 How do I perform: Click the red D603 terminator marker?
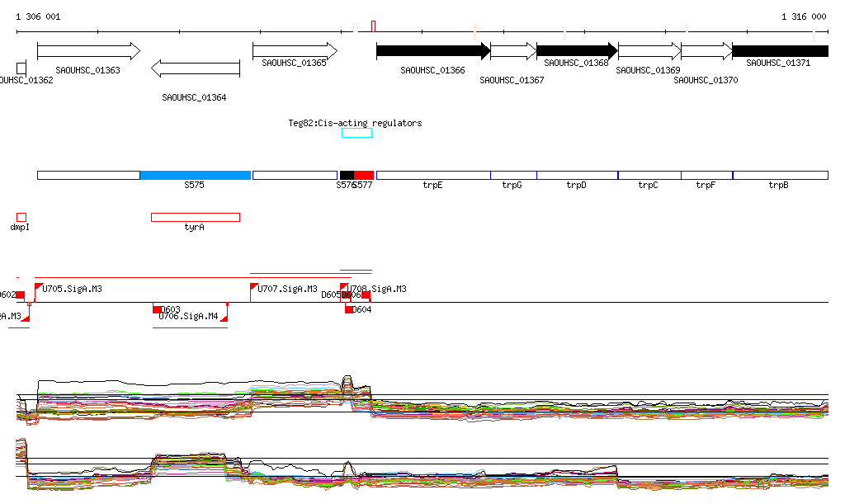[158, 309]
